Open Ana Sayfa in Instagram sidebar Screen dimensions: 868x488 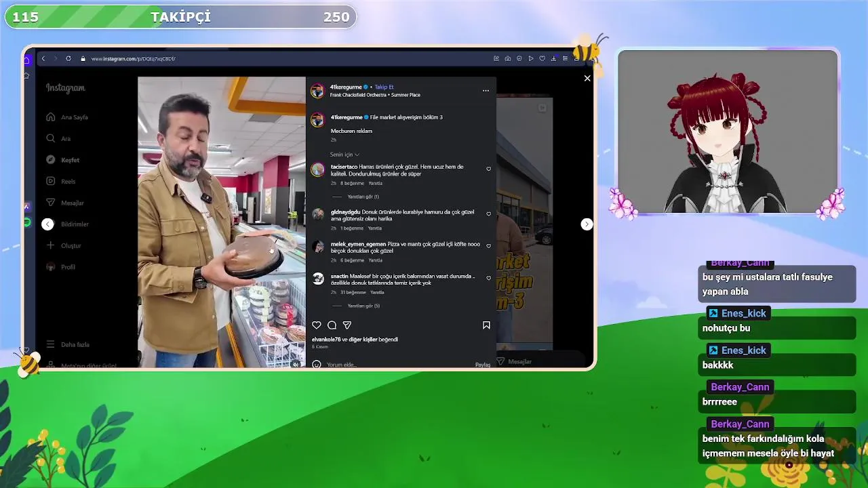[67, 117]
